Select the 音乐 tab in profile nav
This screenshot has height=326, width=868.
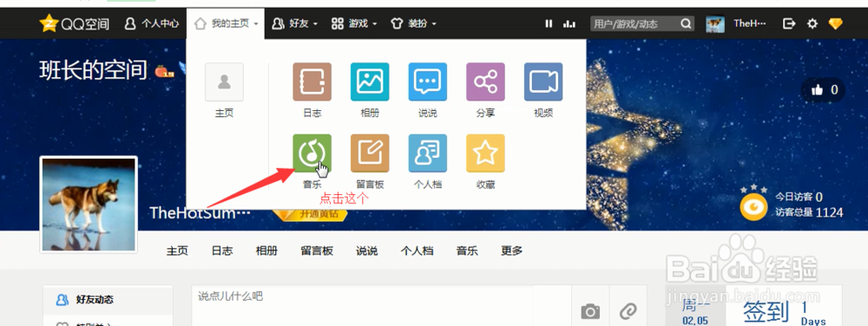tap(467, 251)
